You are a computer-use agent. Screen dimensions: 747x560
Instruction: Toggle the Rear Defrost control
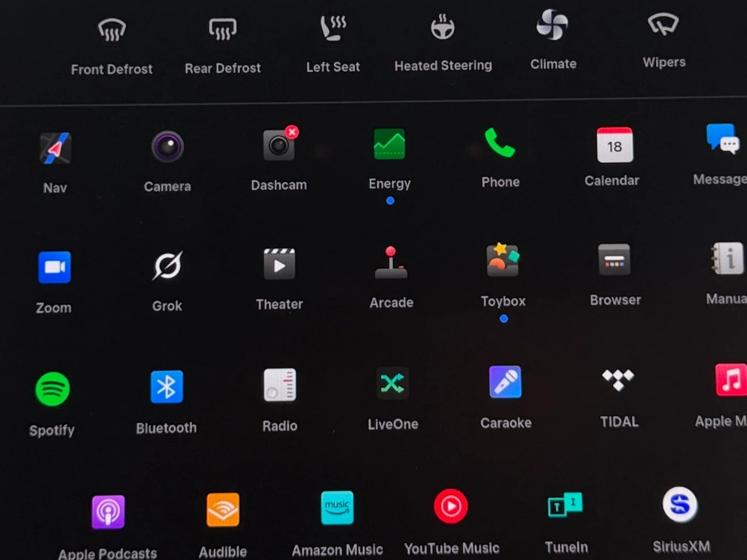pyautogui.click(x=223, y=29)
